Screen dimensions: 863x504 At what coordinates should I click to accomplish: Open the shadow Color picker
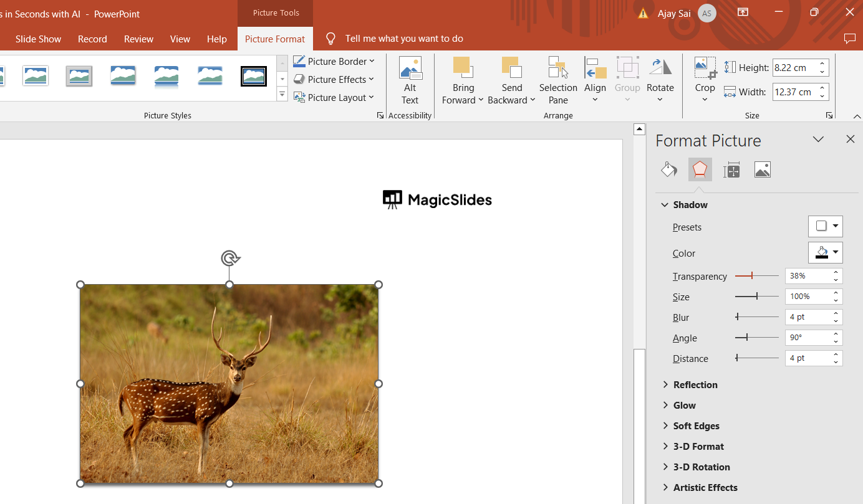tap(825, 253)
